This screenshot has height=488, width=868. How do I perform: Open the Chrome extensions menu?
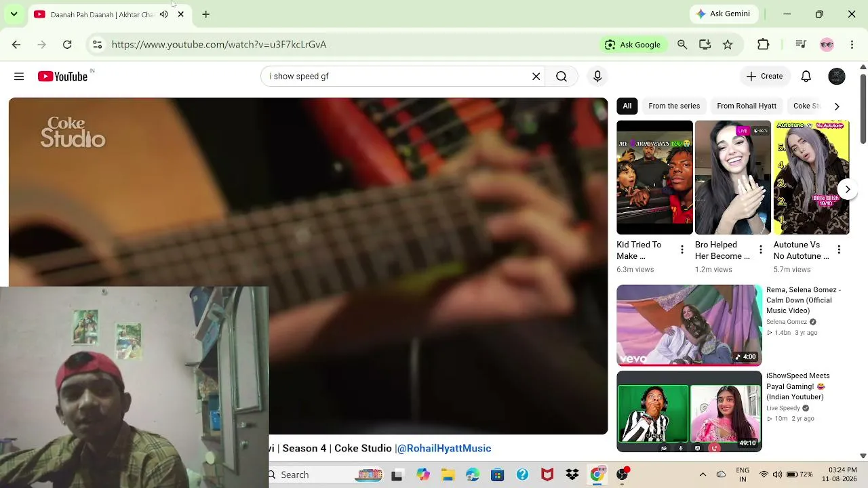click(x=764, y=45)
